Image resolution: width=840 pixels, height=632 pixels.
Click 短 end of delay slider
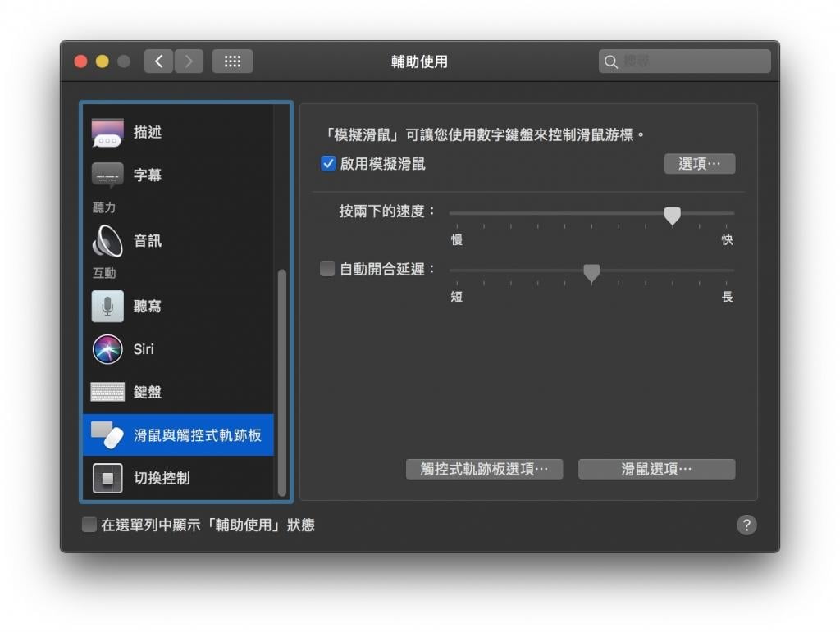click(x=457, y=297)
